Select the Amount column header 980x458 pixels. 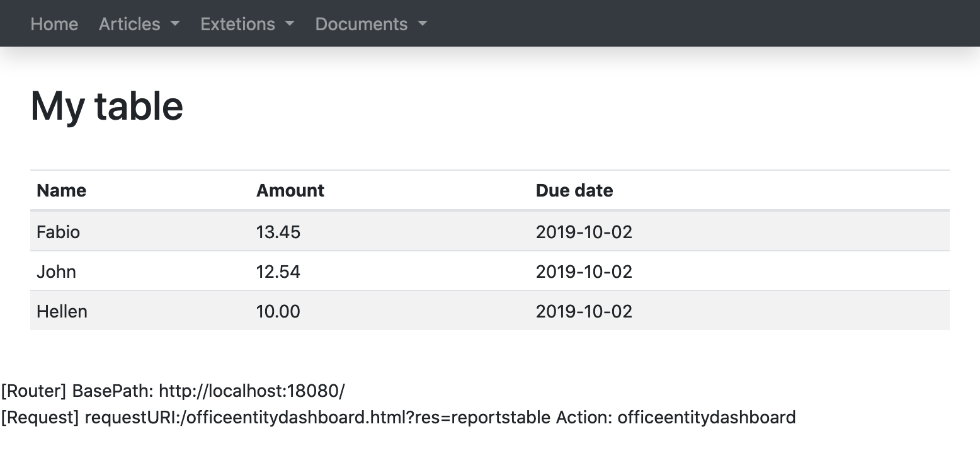pyautogui.click(x=290, y=190)
